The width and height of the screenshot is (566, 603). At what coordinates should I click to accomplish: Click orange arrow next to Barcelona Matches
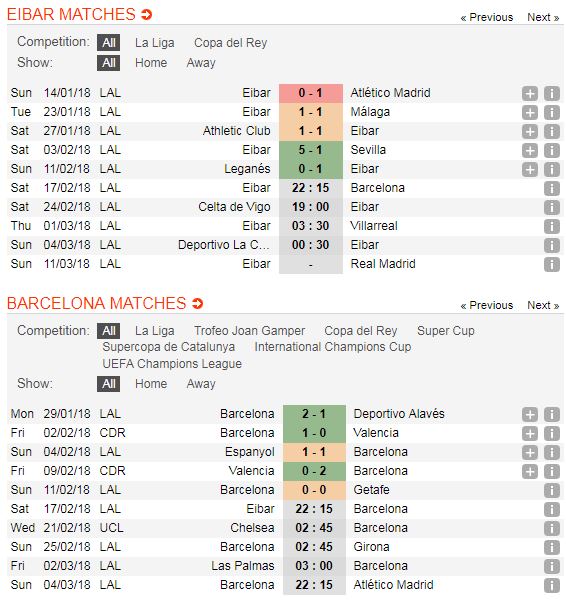tap(197, 304)
